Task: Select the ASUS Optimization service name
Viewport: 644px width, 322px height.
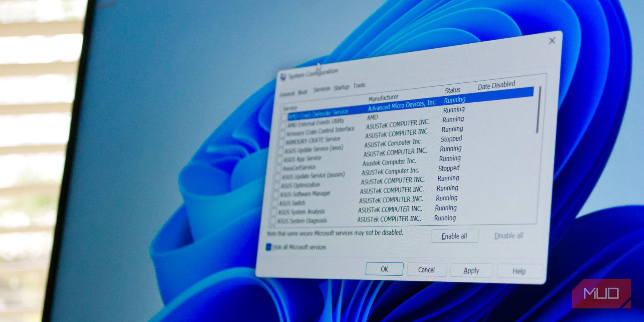Action: (x=301, y=186)
